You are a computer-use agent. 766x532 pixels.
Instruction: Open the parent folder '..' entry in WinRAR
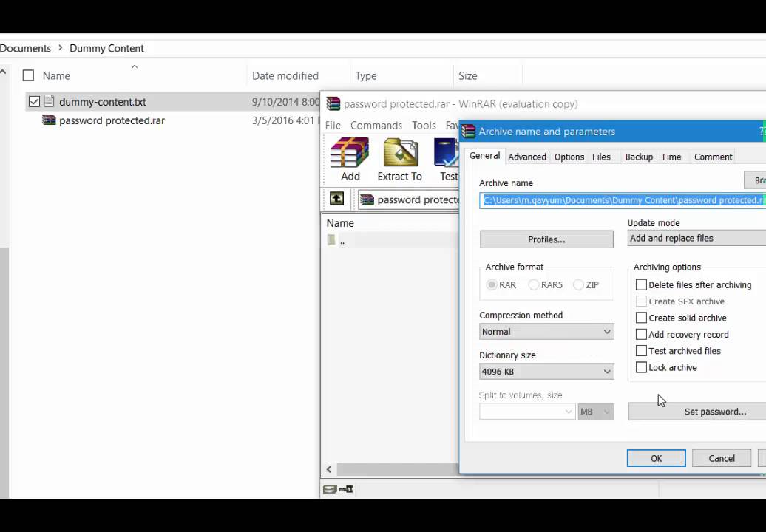[x=342, y=240]
